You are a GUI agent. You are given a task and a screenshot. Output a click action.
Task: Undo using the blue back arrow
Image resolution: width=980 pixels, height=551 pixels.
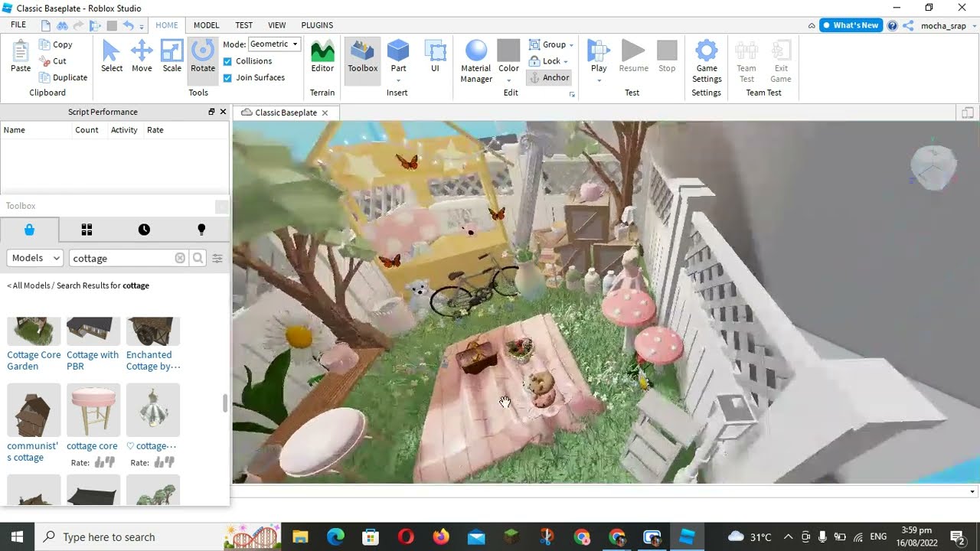[128, 25]
